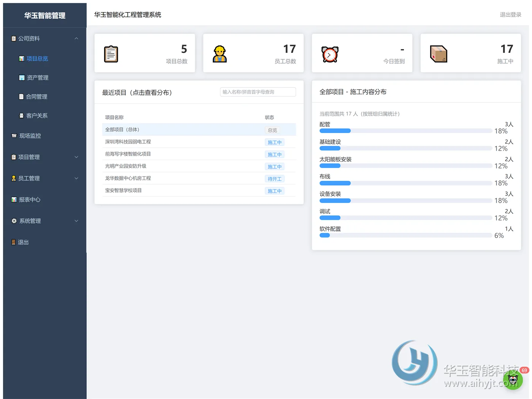Click the 退出登录 link at top right
Screen dimensions: 532x399
tap(510, 14)
